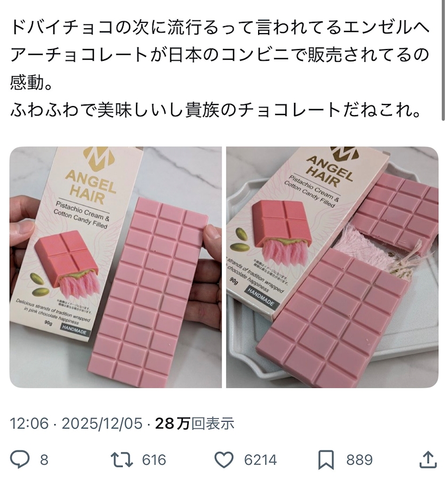The height and width of the screenshot is (485, 448).
Task: Click the last text line starting with ふわふわで
Action: coord(216,110)
